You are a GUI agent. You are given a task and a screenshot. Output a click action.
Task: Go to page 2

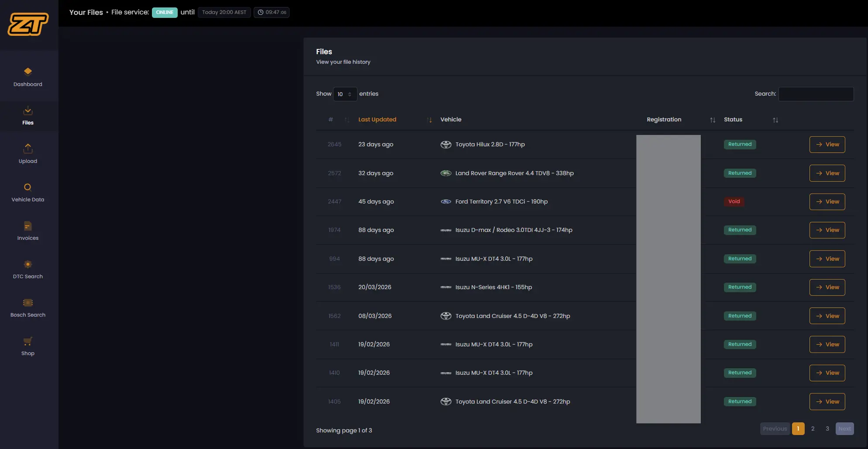[813, 428]
